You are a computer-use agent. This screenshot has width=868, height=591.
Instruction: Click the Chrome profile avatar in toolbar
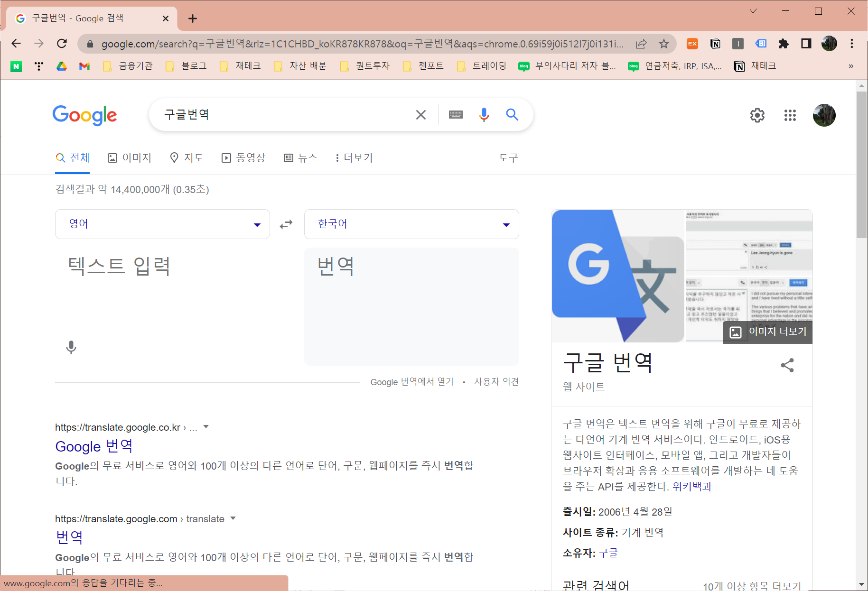[829, 44]
